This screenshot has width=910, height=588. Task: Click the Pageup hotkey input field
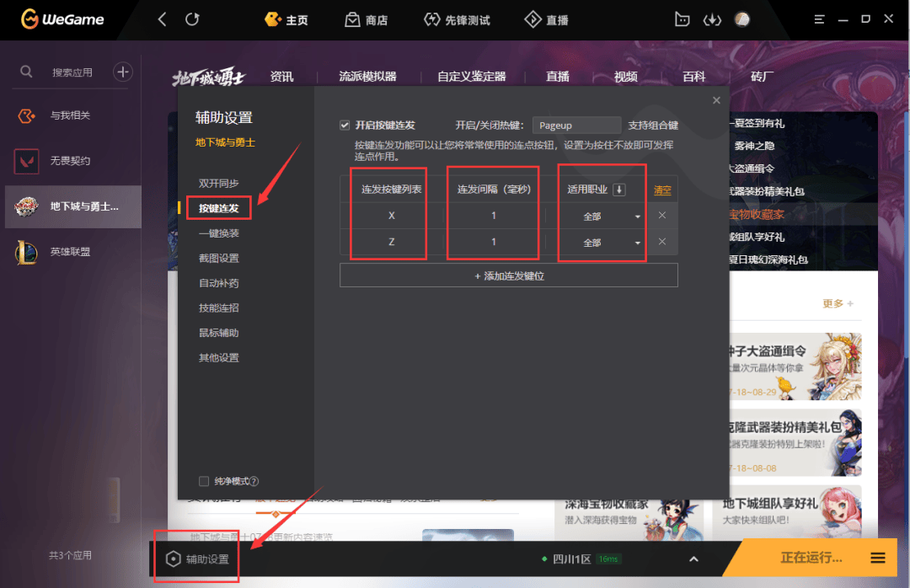pos(576,126)
